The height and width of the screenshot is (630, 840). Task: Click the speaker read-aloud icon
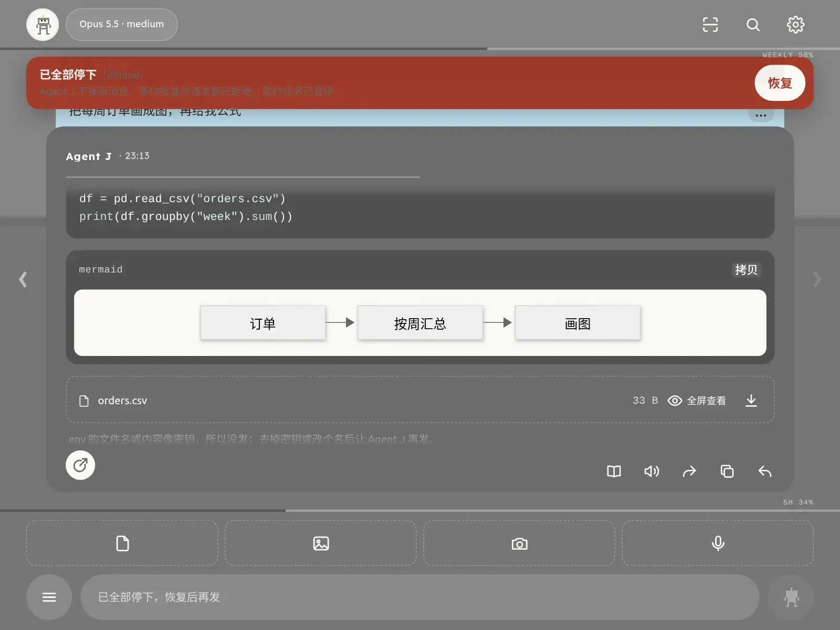point(652,471)
